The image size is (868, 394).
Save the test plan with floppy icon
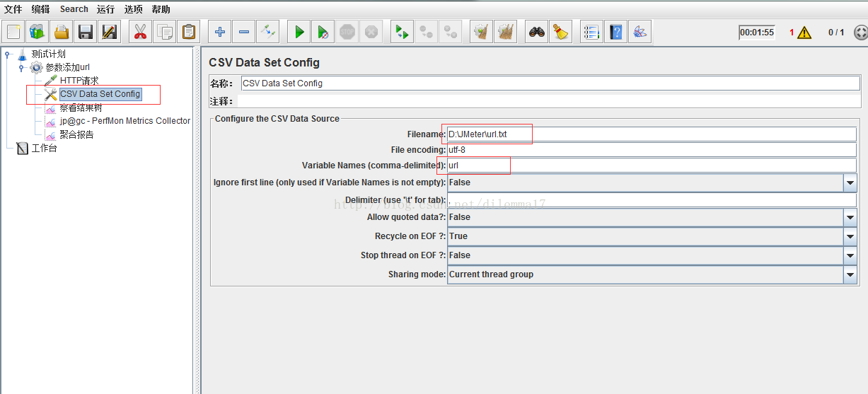tap(86, 32)
